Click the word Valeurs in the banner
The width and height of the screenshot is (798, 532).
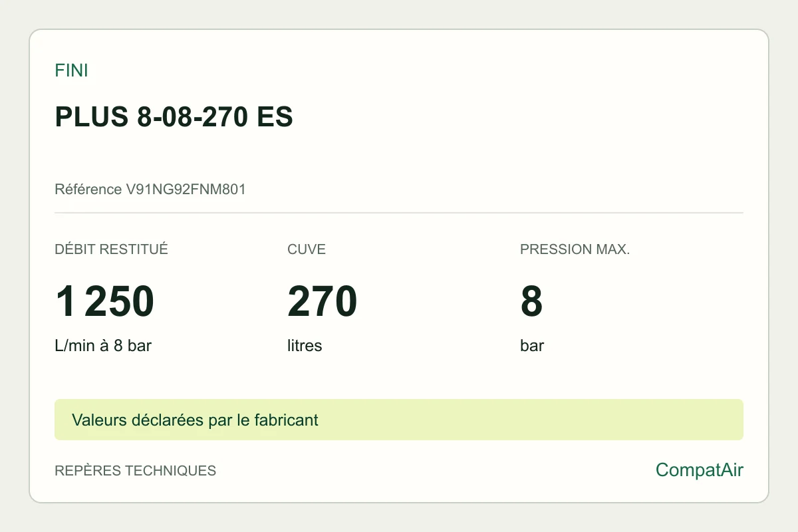(x=95, y=420)
